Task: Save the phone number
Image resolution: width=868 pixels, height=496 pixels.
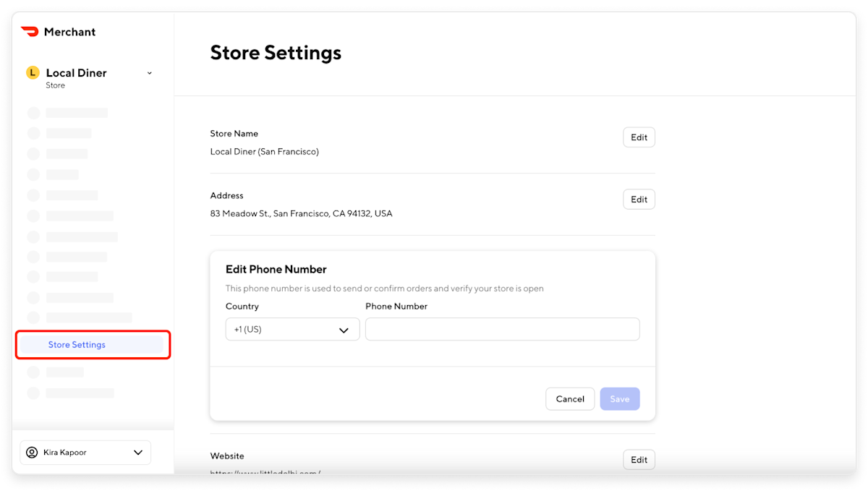Action: tap(620, 399)
